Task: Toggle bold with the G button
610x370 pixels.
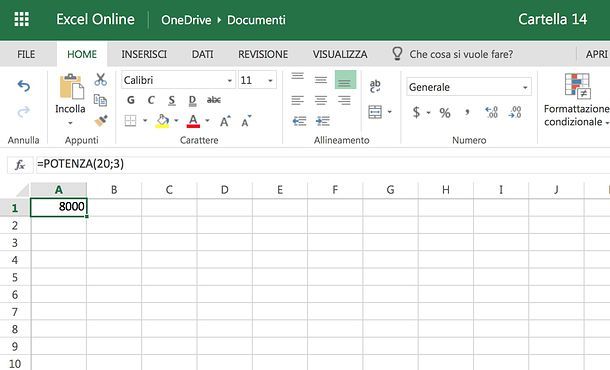Action: click(x=131, y=100)
